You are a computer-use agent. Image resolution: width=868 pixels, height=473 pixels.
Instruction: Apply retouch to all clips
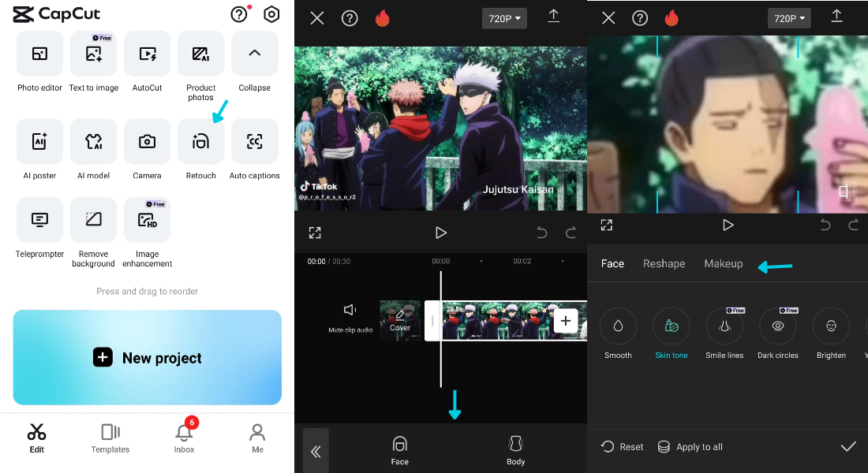pyautogui.click(x=690, y=446)
